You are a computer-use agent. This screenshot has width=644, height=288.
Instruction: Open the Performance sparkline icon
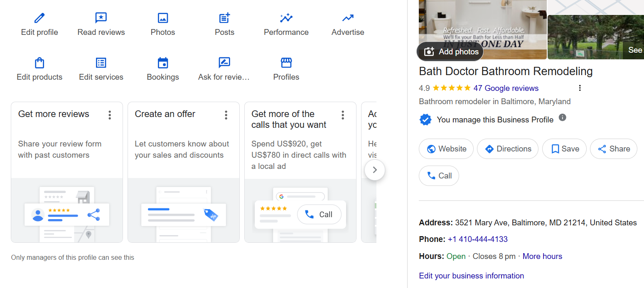(286, 18)
